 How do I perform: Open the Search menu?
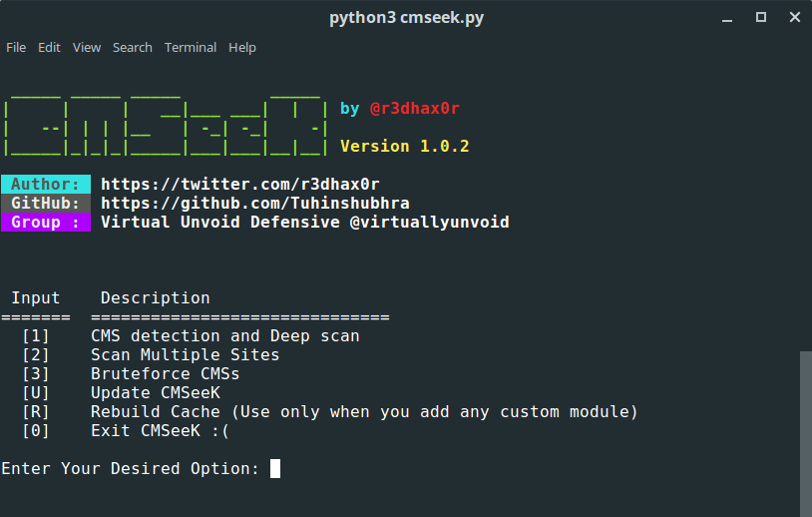click(x=132, y=47)
